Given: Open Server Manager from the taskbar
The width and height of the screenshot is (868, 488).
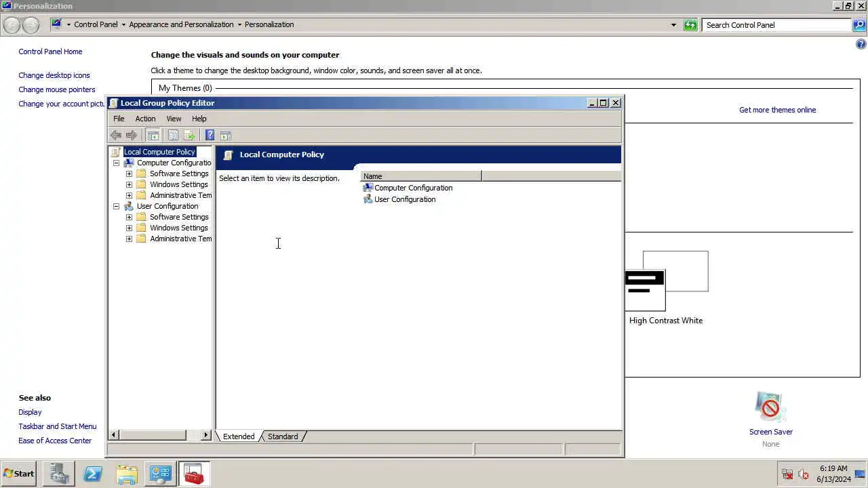Looking at the screenshot, I should coord(59,474).
